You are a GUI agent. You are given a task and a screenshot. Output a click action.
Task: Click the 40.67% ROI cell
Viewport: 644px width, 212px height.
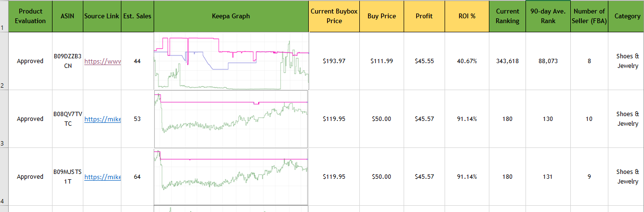click(467, 61)
